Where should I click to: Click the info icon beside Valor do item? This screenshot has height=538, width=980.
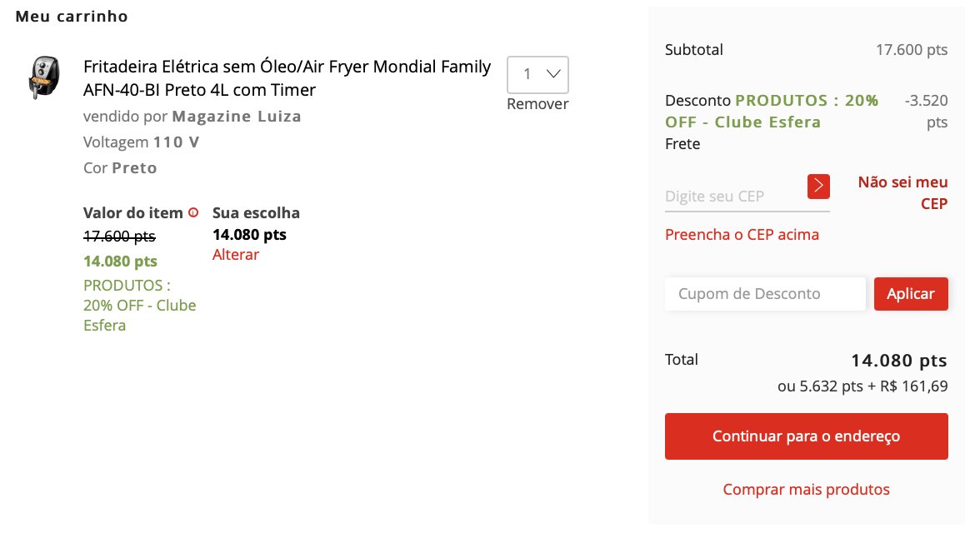[193, 212]
